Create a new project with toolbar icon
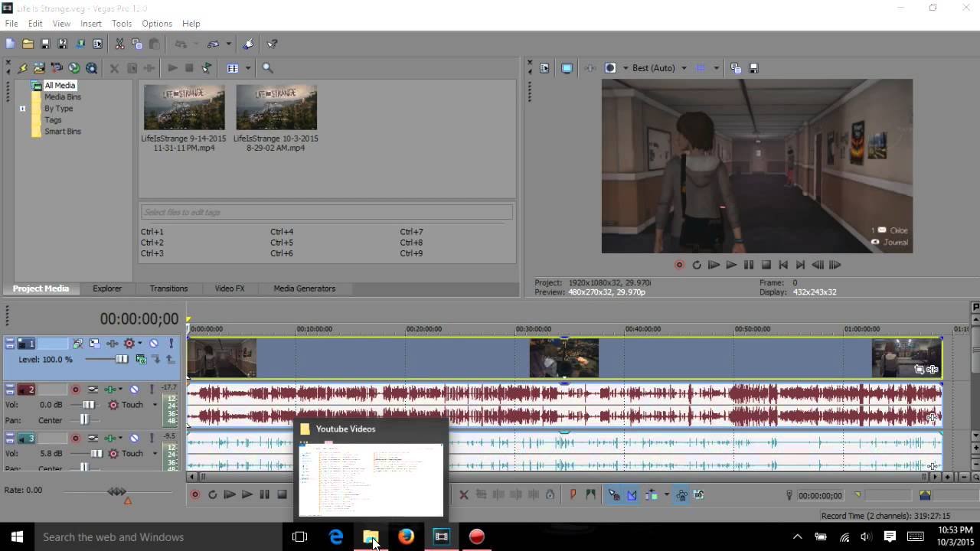This screenshot has width=980, height=551. 10,44
